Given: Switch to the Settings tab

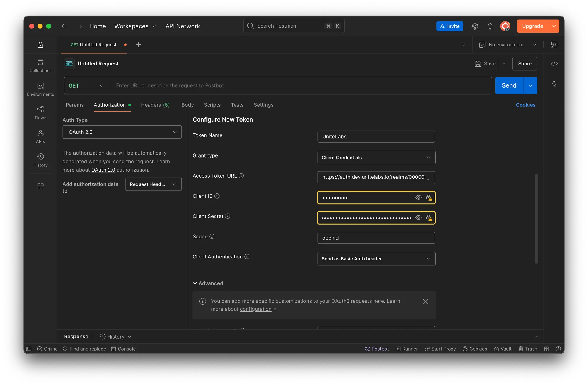Looking at the screenshot, I should pyautogui.click(x=264, y=105).
